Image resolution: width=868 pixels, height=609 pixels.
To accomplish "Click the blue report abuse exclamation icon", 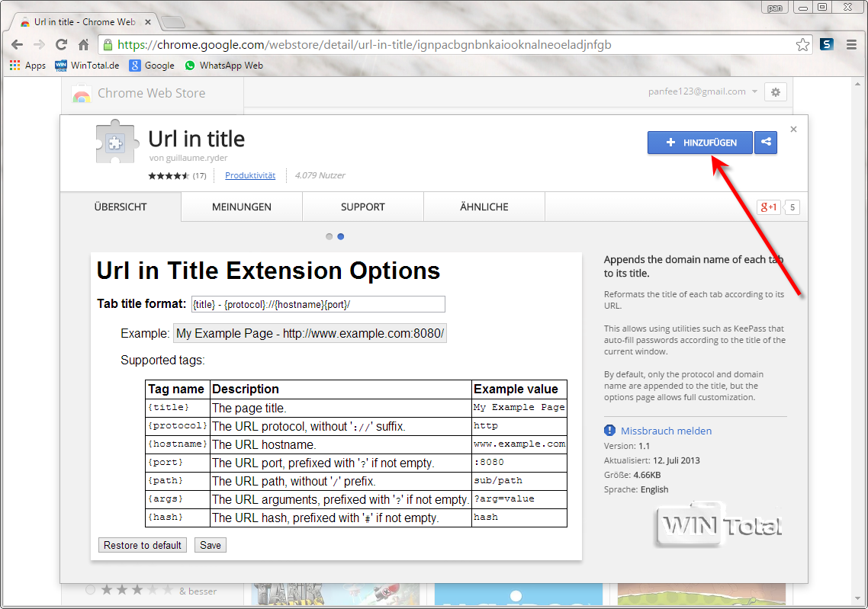I will (x=609, y=431).
